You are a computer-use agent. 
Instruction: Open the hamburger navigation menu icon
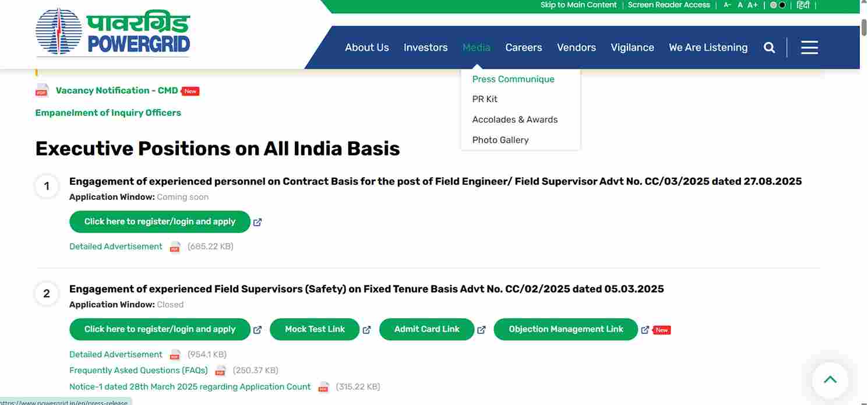pyautogui.click(x=809, y=48)
